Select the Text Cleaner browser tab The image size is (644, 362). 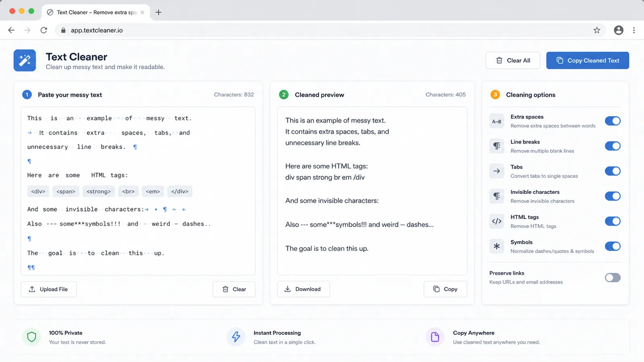click(x=95, y=12)
